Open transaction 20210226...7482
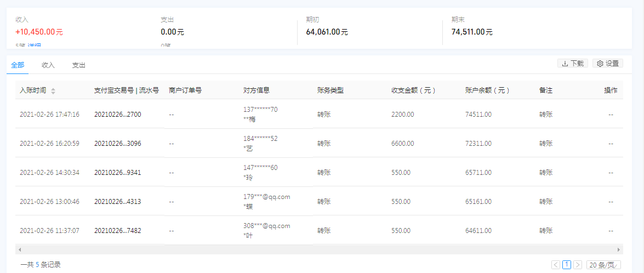Screen dimensions: 644x273 pos(117,231)
